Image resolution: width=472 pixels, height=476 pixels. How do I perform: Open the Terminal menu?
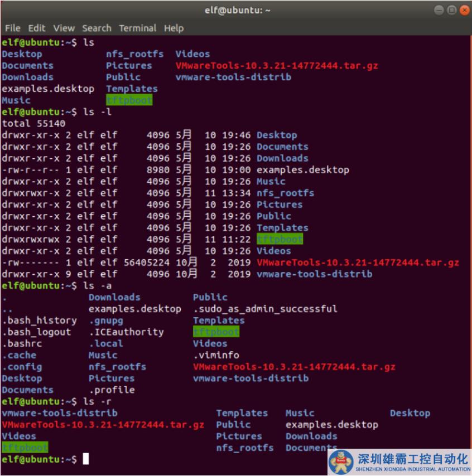pos(138,28)
